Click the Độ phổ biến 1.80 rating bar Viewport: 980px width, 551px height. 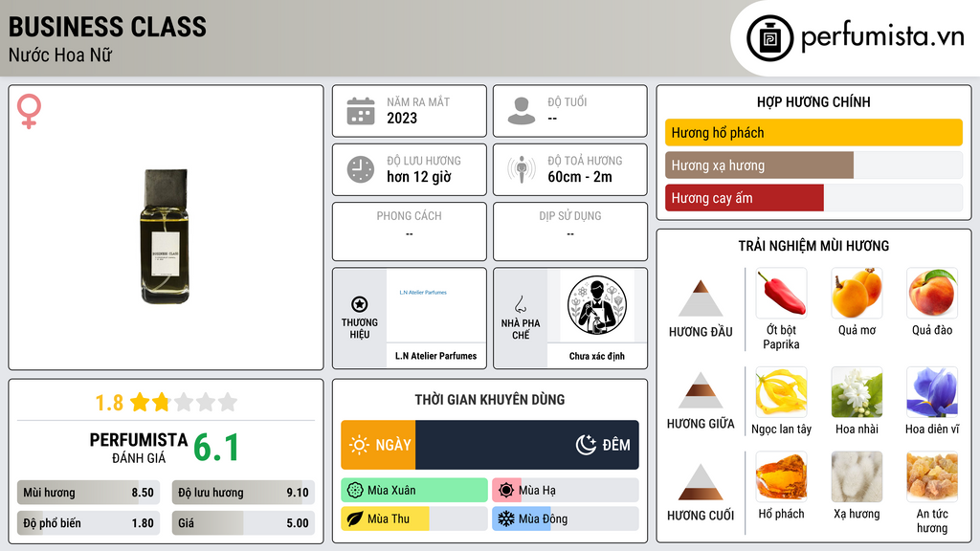click(88, 523)
